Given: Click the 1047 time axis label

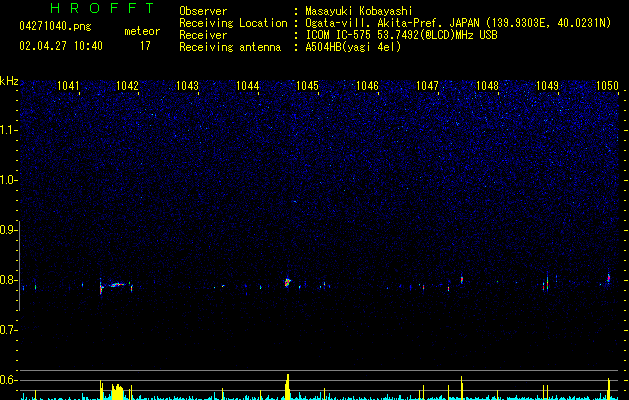Looking at the screenshot, I should 427,85.
